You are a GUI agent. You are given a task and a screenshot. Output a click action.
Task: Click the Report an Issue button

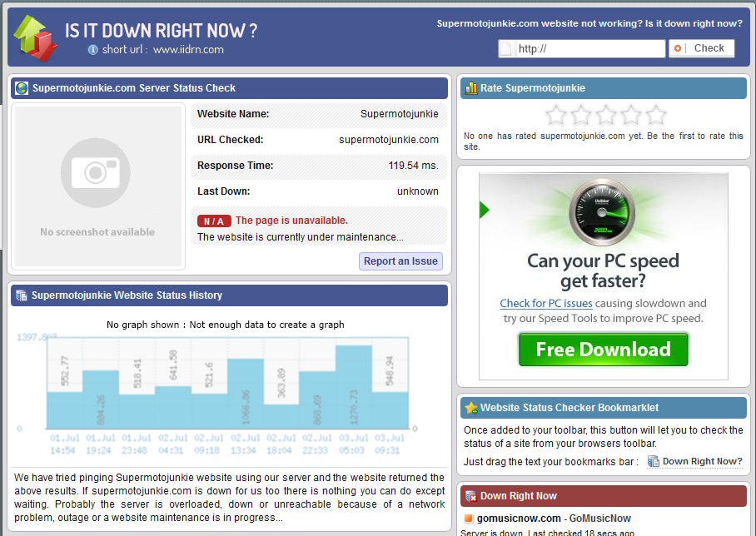[400, 261]
